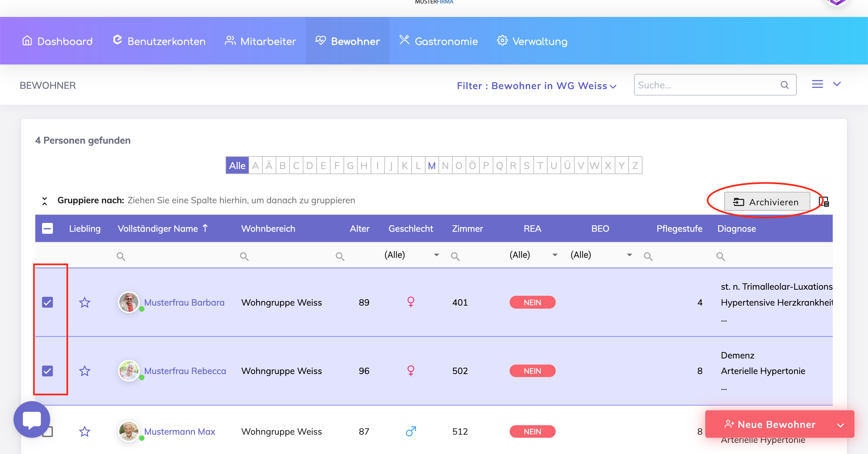Open the Filter Bewohner in WG Weiss dropdown
The image size is (868, 454).
(x=536, y=86)
